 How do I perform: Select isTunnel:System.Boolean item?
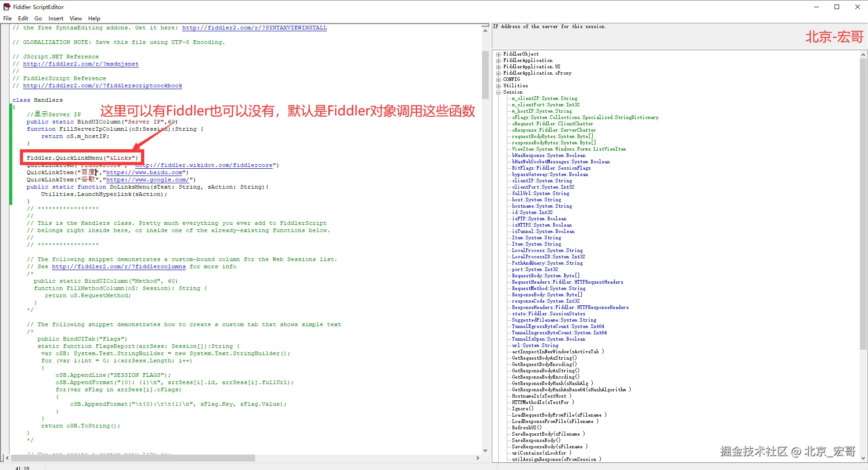click(x=543, y=232)
